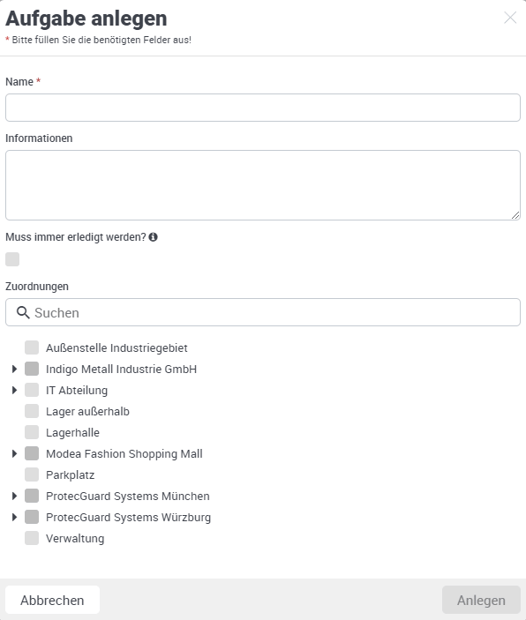
Task: Check the ProtecGuard Systems München checkbox
Action: coord(32,496)
